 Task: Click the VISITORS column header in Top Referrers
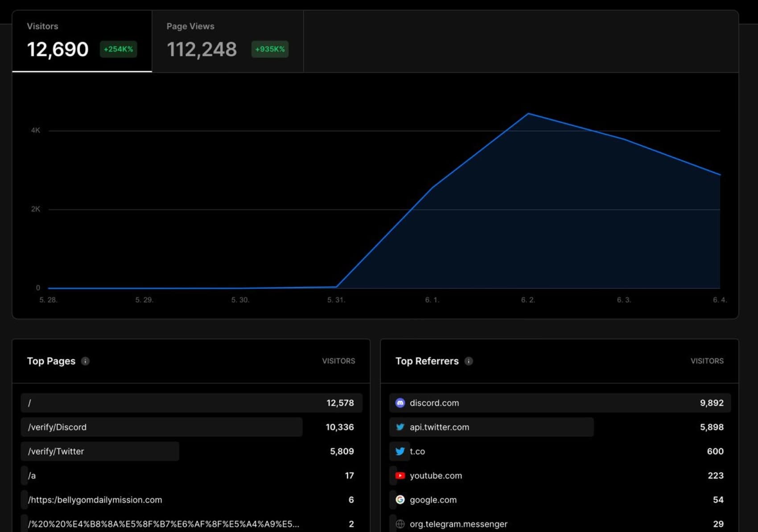click(707, 361)
